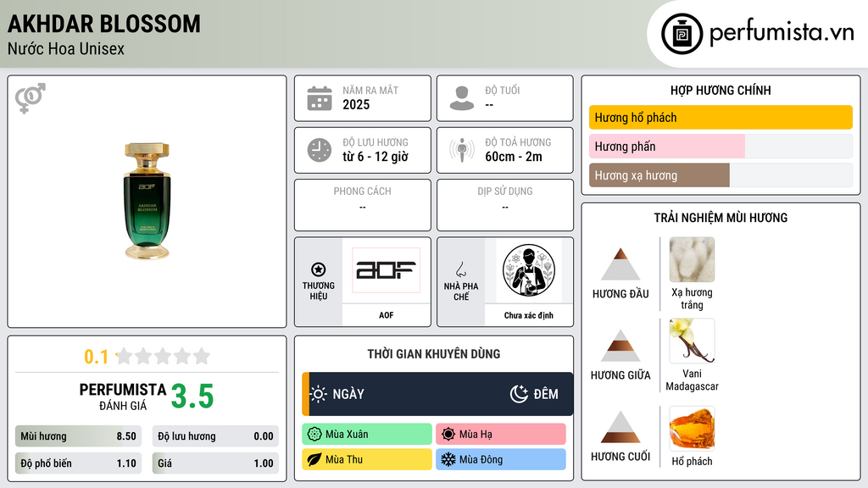Screen dimensions: 868x488
Task: Click the star badge icon above Thương hiệu
Action: (319, 269)
